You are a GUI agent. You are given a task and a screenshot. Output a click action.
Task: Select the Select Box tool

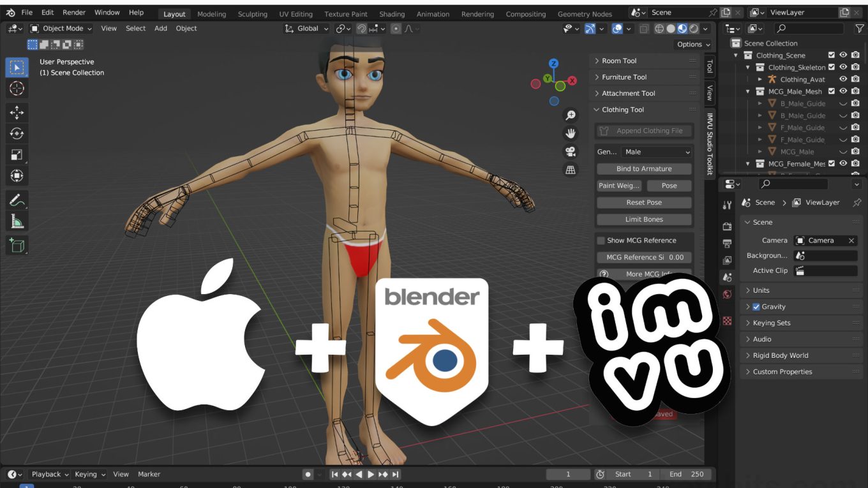(x=17, y=67)
